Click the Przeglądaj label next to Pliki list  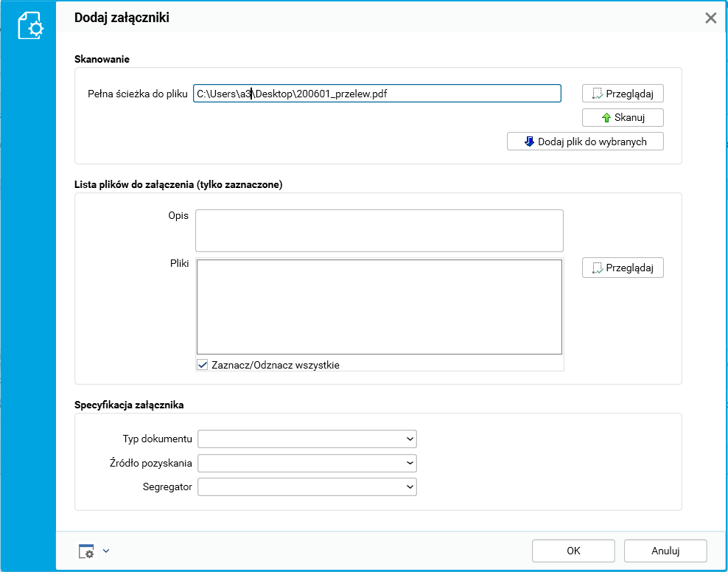point(630,268)
